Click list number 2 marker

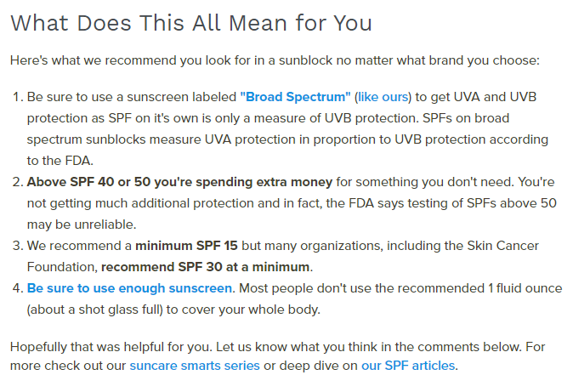click(18, 182)
